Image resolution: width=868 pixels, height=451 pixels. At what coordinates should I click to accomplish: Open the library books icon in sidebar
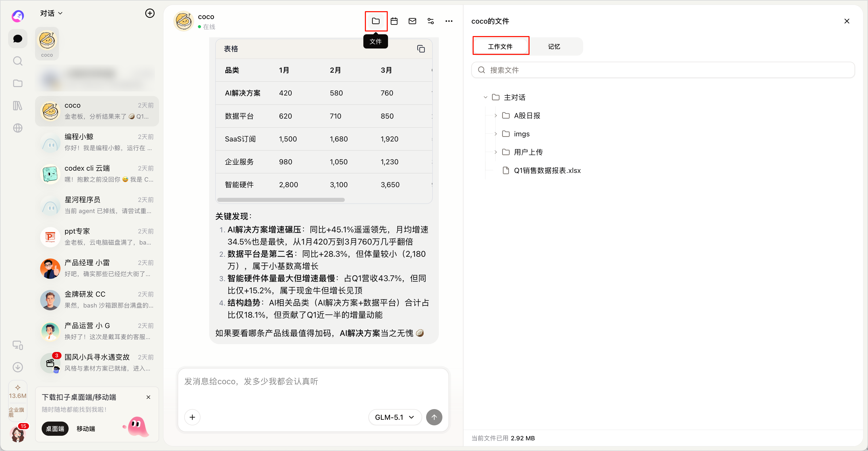point(18,106)
